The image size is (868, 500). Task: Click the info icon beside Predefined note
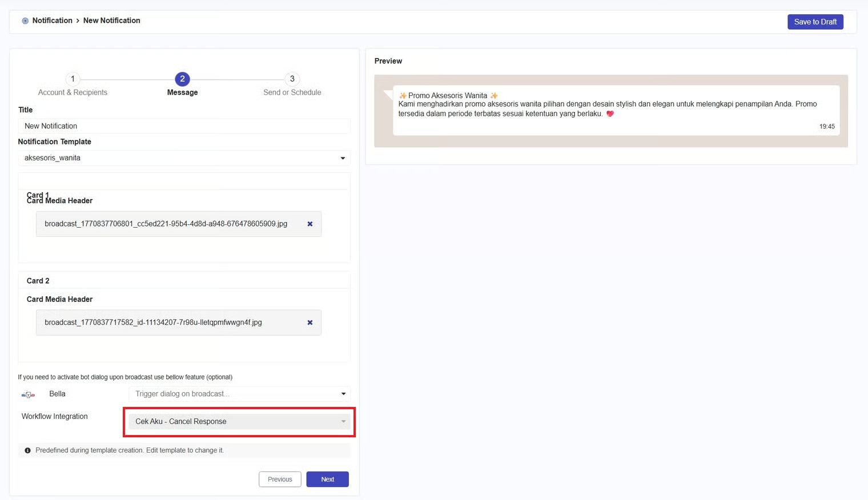[27, 450]
